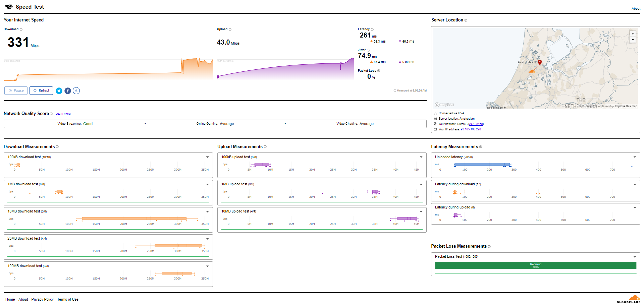644x308 pixels.
Task: Open Terms of Use in footer
Action: pos(68,300)
